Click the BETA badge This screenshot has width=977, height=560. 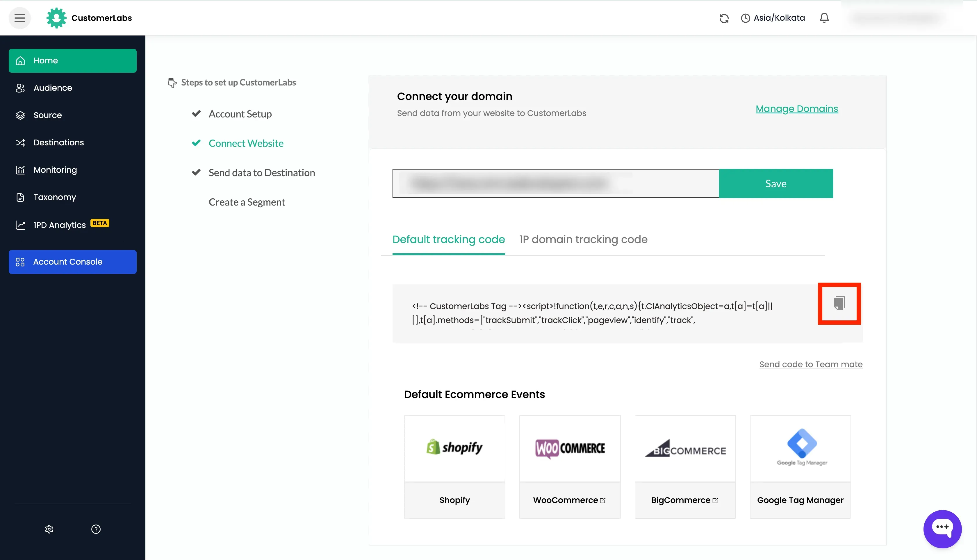pos(100,223)
